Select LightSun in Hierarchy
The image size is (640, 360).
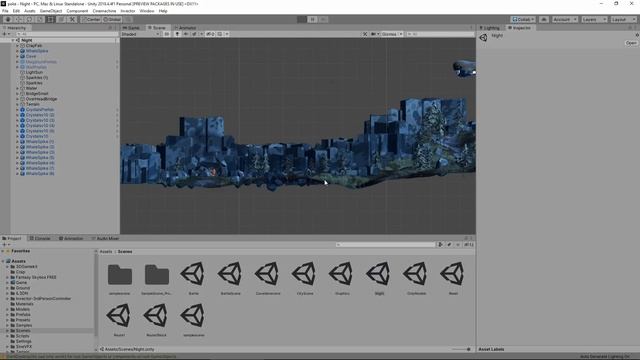[x=34, y=72]
